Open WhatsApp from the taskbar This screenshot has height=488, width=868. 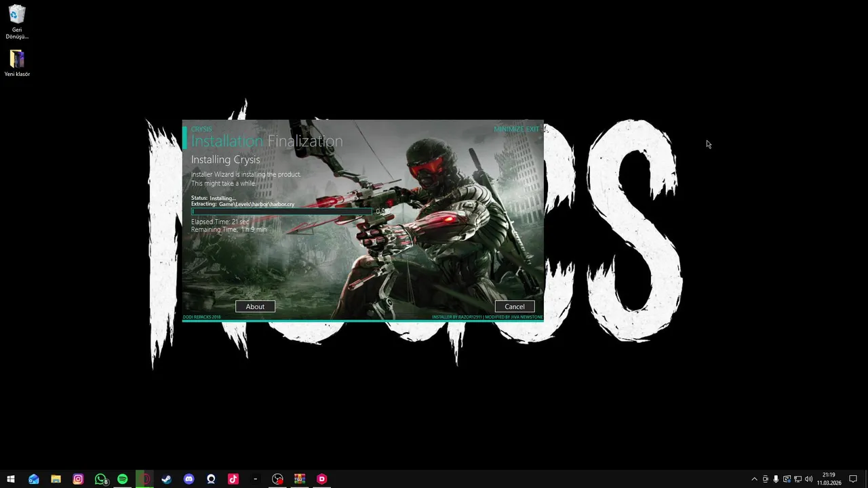point(100,479)
